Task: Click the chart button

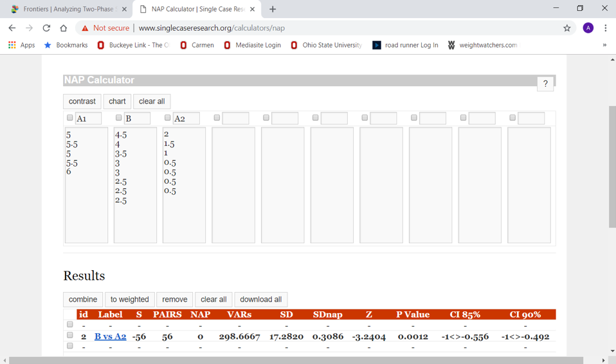Action: 117,102
